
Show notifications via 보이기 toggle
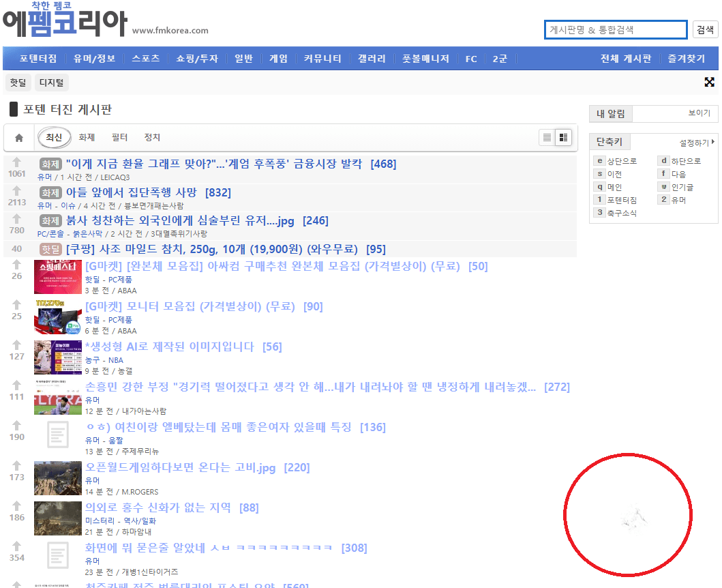pos(699,113)
